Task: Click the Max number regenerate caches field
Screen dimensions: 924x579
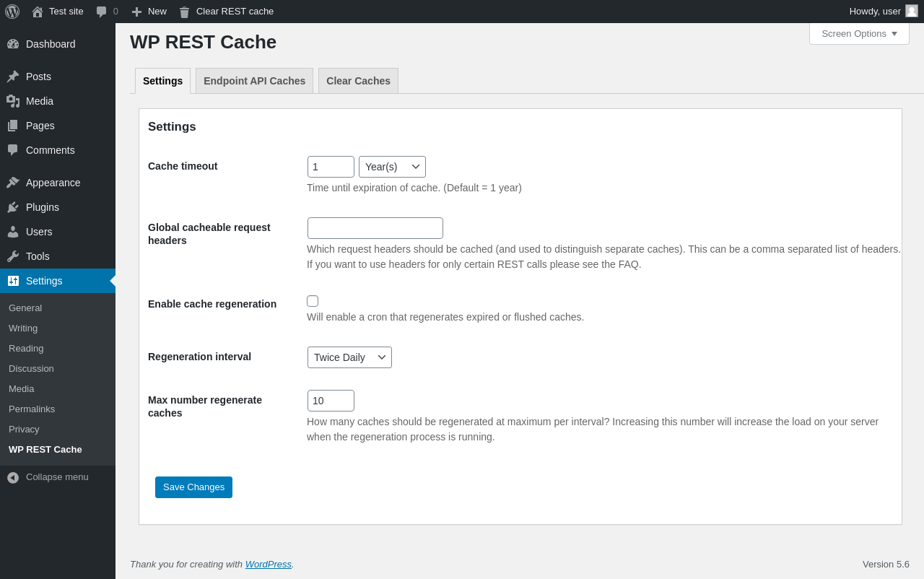Action: (331, 401)
